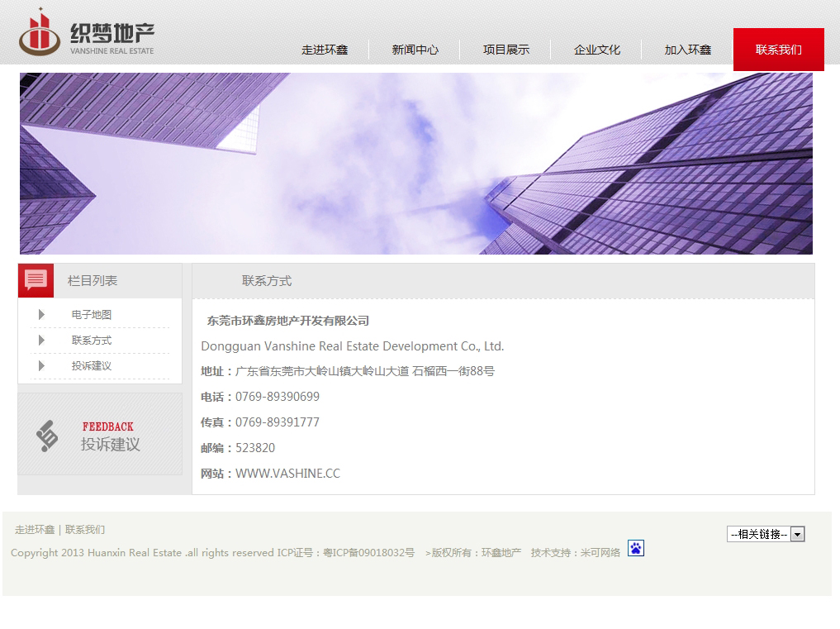
Task: Click the red chat bubble sidebar icon
Action: coord(36,280)
